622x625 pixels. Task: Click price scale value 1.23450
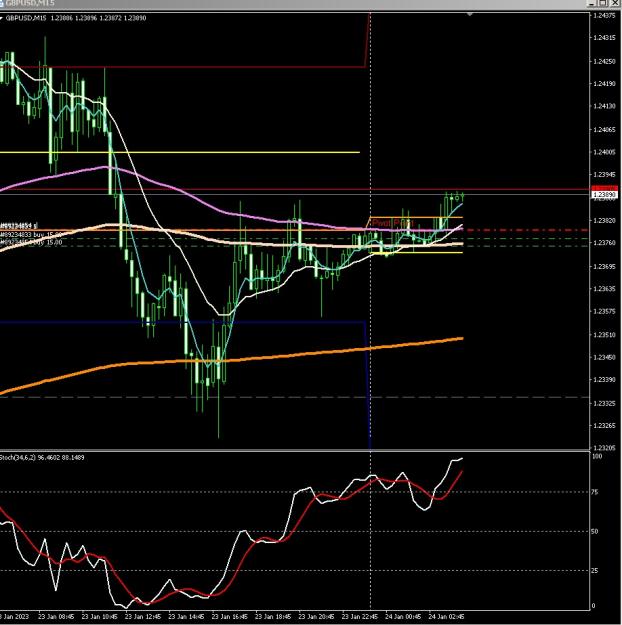604,358
